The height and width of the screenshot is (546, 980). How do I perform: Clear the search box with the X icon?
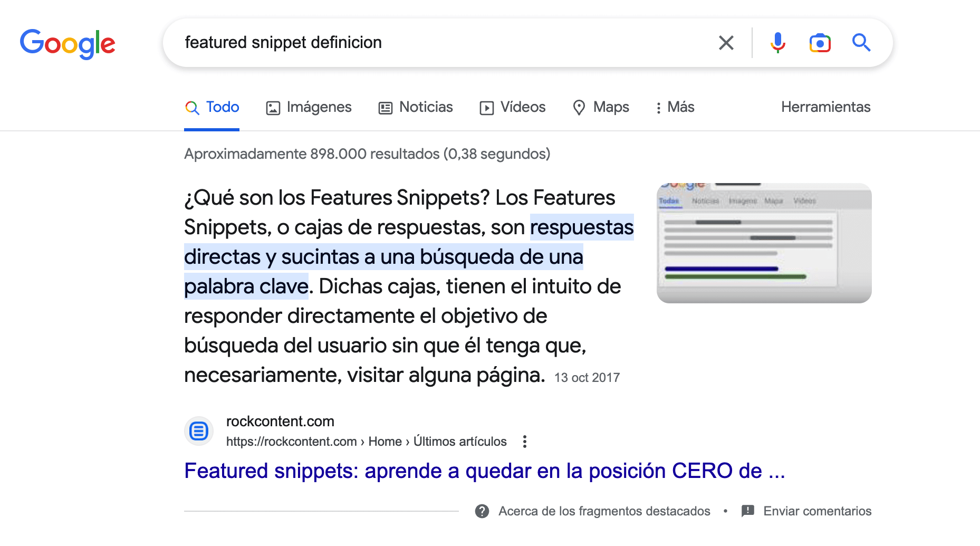726,43
